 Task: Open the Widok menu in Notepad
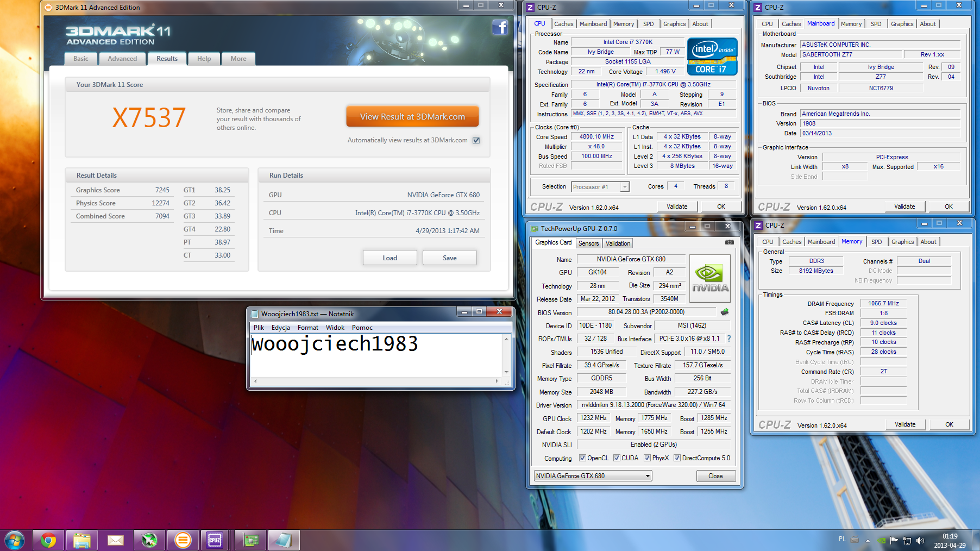pyautogui.click(x=335, y=328)
